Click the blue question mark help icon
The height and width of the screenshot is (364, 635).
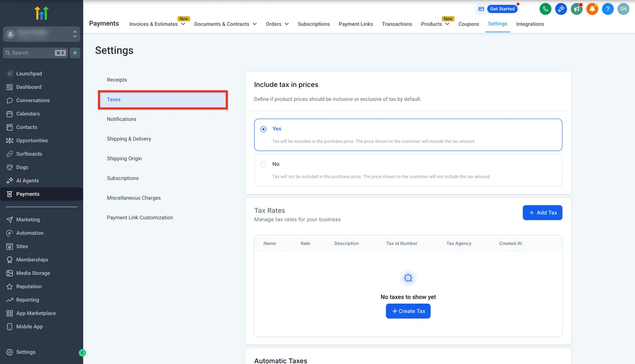[608, 9]
